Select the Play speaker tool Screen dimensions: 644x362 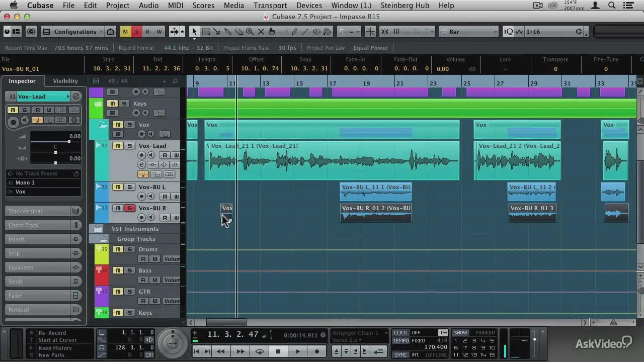(316, 32)
